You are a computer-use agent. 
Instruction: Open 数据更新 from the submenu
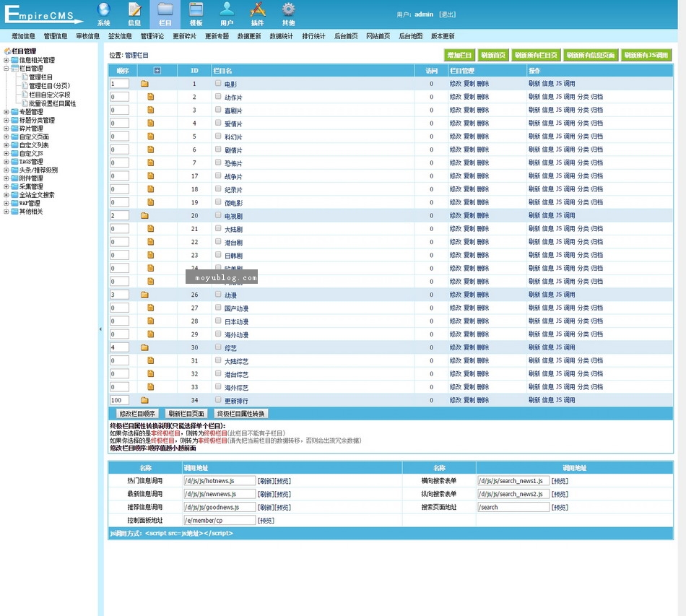coord(249,36)
